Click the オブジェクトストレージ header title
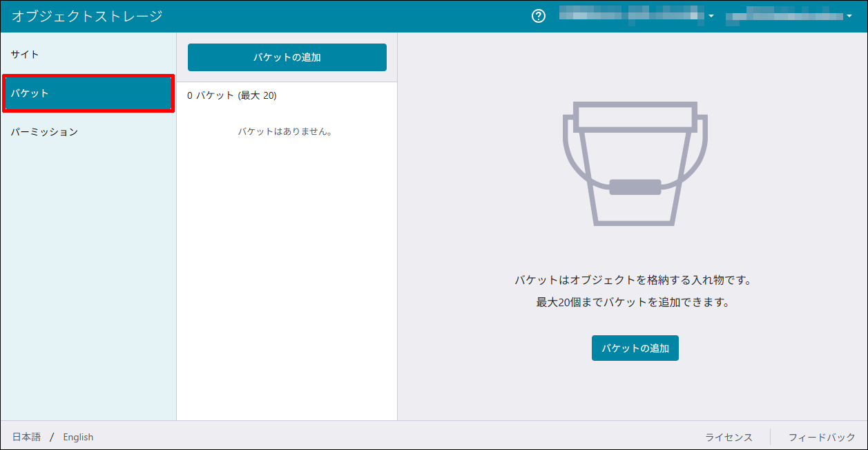This screenshot has width=868, height=450. click(87, 16)
